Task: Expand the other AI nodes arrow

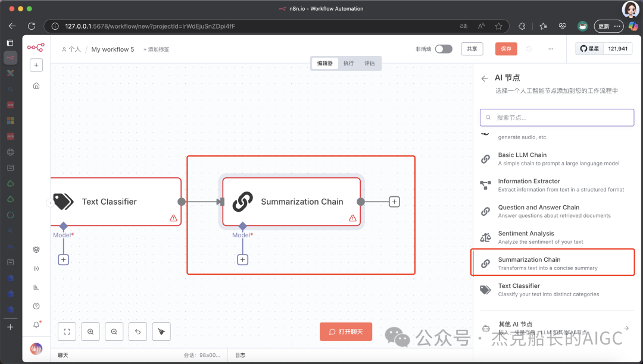Action: (626, 328)
